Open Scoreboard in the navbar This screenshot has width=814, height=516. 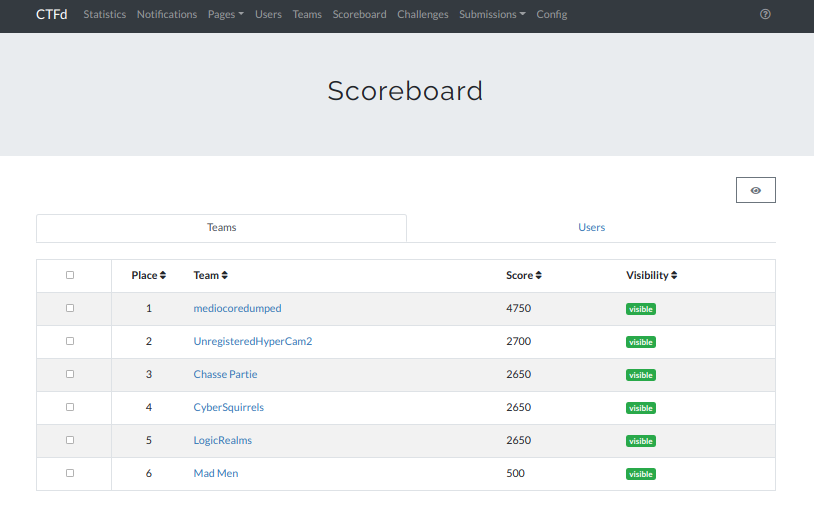tap(359, 15)
